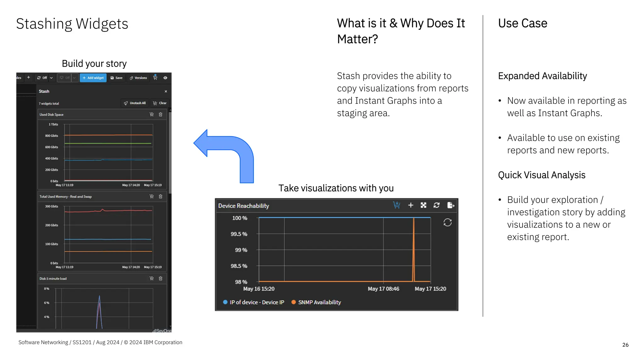Unstash the Used Disk Space widget

[x=152, y=114]
